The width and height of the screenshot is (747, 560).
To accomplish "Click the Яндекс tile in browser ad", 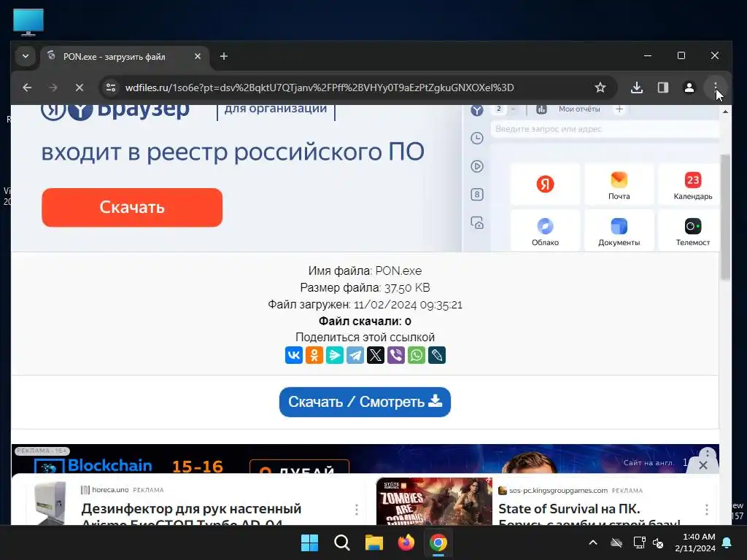I will [545, 184].
